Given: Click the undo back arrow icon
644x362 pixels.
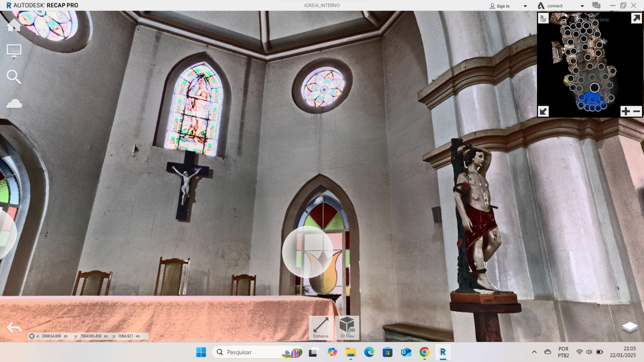Looking at the screenshot, I should (x=14, y=328).
